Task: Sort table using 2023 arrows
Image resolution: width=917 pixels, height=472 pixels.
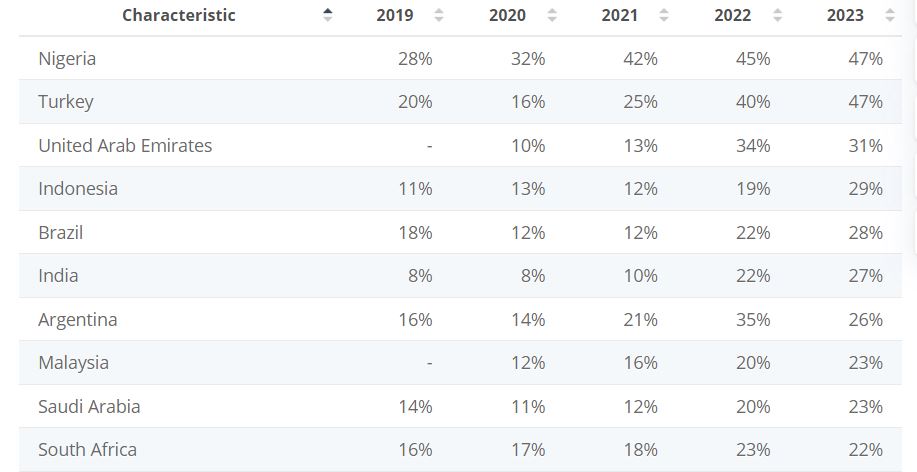Action: (x=889, y=15)
